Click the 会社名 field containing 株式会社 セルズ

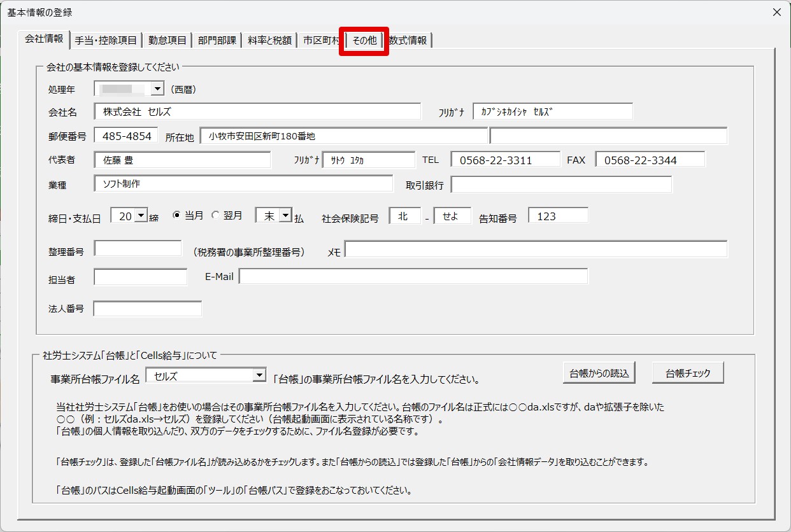pyautogui.click(x=257, y=111)
